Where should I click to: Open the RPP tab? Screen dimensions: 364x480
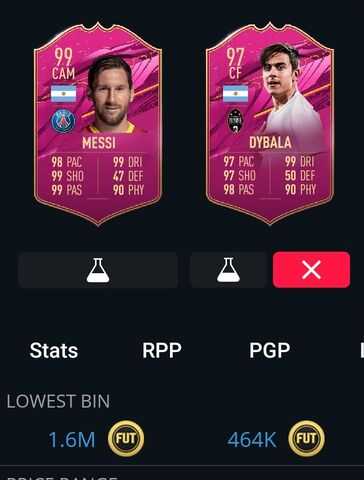point(162,350)
